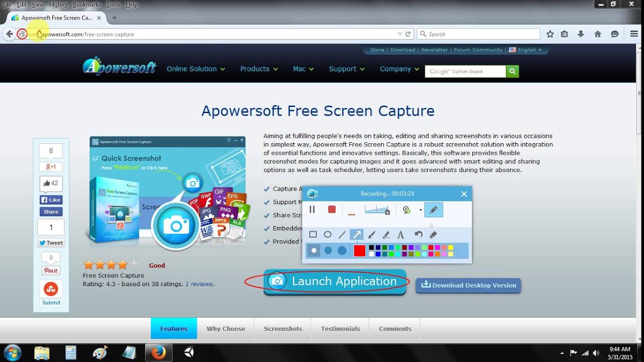The width and height of the screenshot is (644, 362).
Task: Expand the webcam dropdown arrow in recorder
Action: [x=420, y=210]
